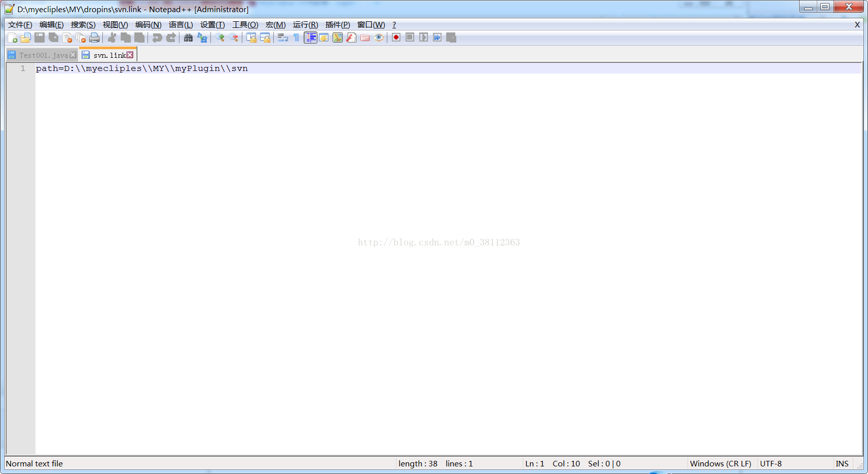Open the 视图(V) menu
The height and width of the screenshot is (474, 868).
[x=116, y=25]
